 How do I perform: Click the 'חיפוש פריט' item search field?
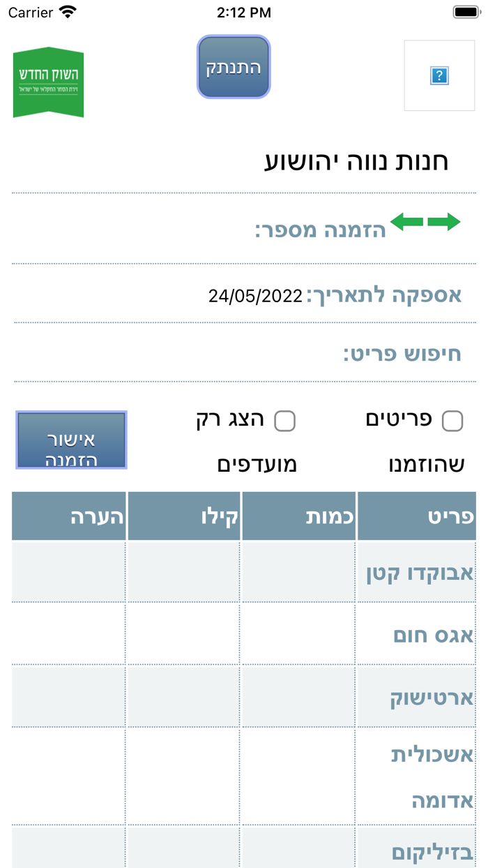click(x=209, y=354)
